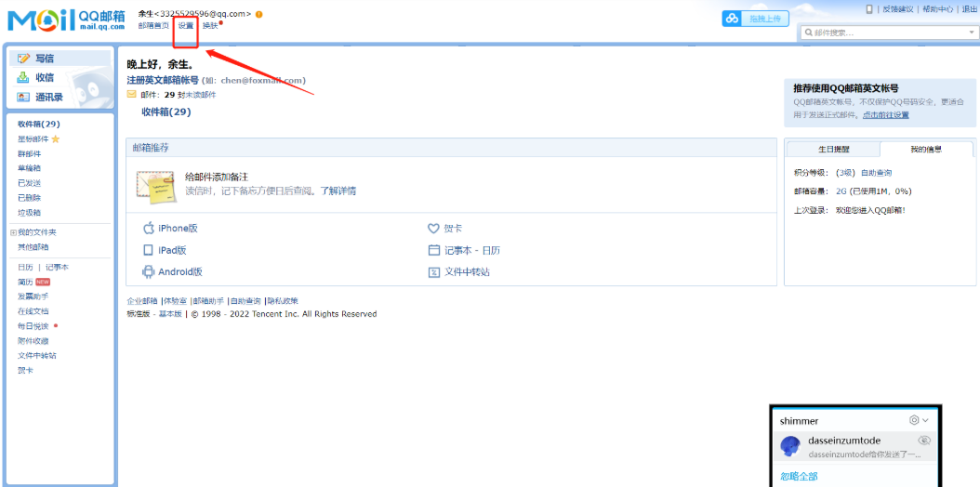
Task: Click dasseinzumtode blue avatar in popup
Action: [790, 446]
